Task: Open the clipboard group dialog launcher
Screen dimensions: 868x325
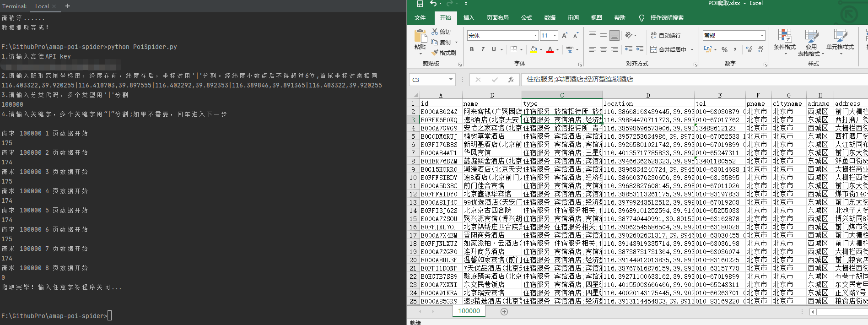Action: pyautogui.click(x=460, y=64)
